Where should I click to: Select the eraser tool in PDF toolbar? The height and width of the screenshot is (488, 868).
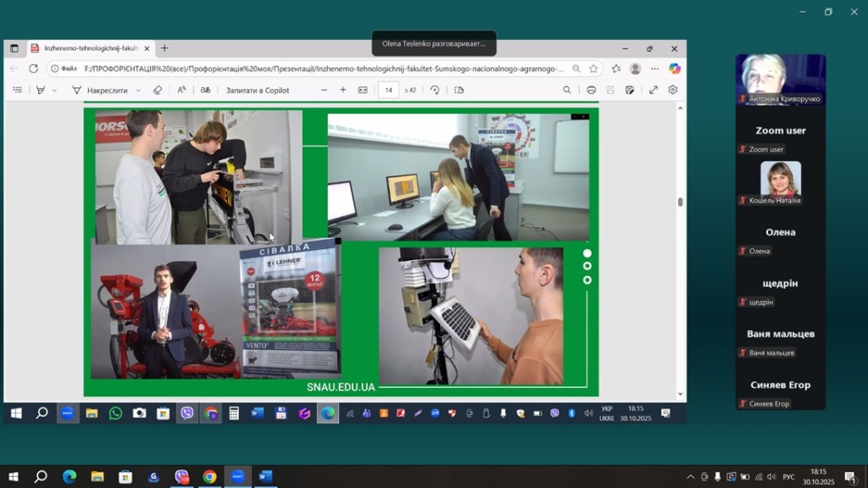coord(157,90)
